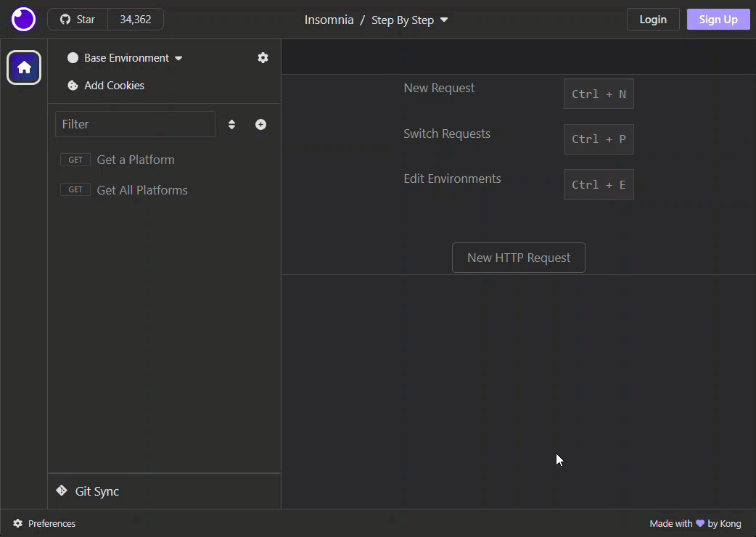The width and height of the screenshot is (756, 537).
Task: Open the sort order arrows
Action: (x=232, y=124)
